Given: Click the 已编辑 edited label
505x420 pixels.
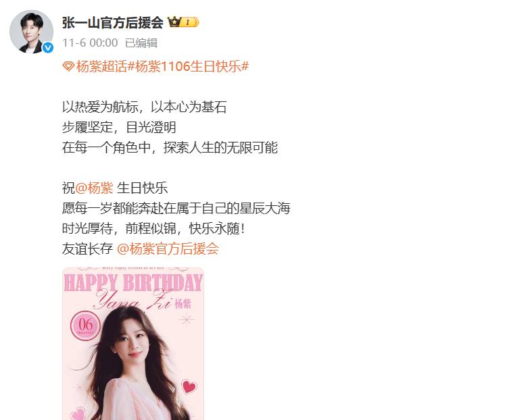Looking at the screenshot, I should [141, 43].
